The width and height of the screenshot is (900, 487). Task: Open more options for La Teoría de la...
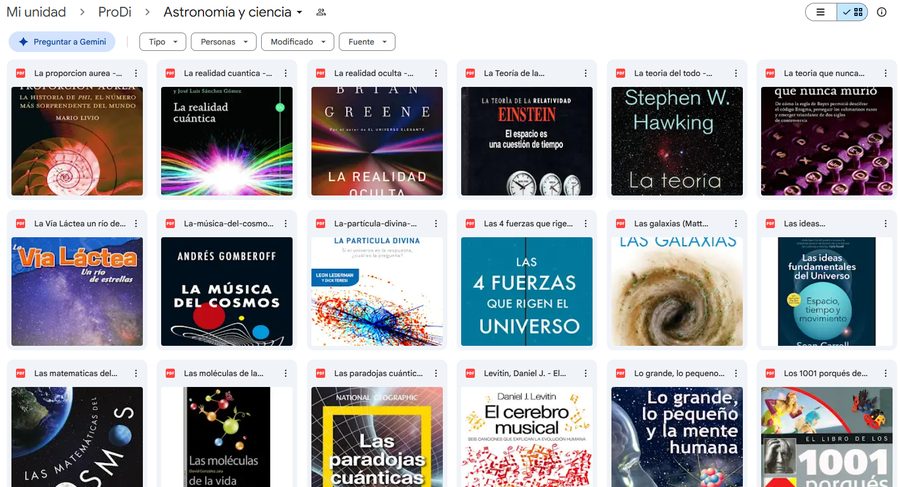(586, 74)
